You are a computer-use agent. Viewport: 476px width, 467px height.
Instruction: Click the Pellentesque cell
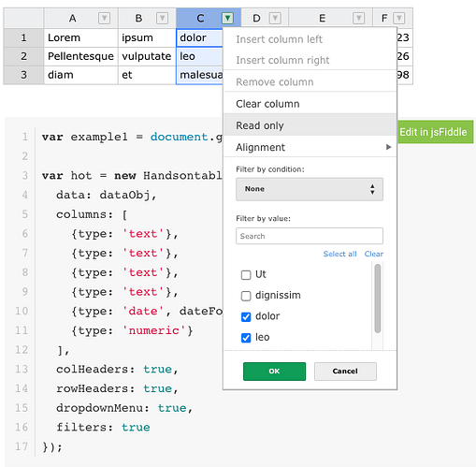80,56
